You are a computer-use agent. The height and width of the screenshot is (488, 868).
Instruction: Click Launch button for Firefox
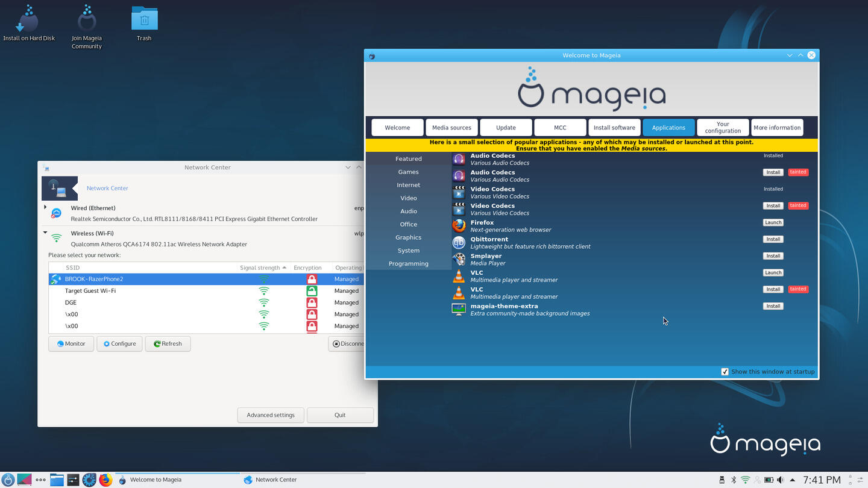tap(773, 222)
